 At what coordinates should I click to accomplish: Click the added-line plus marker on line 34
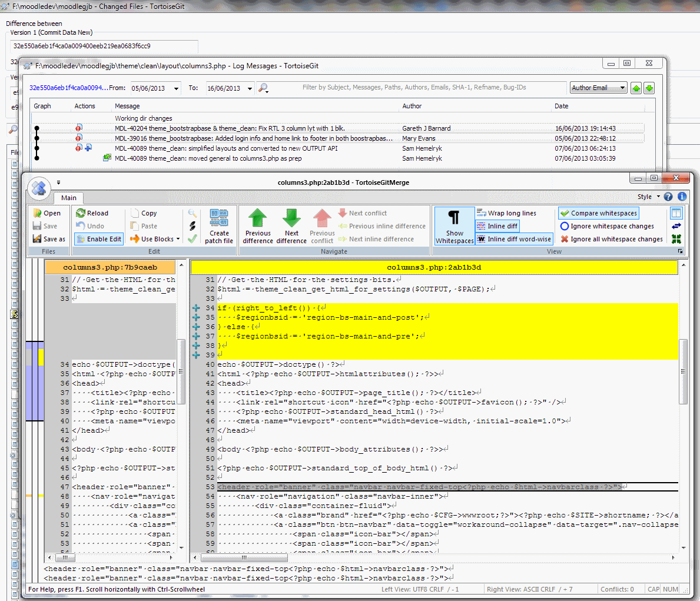[196, 308]
